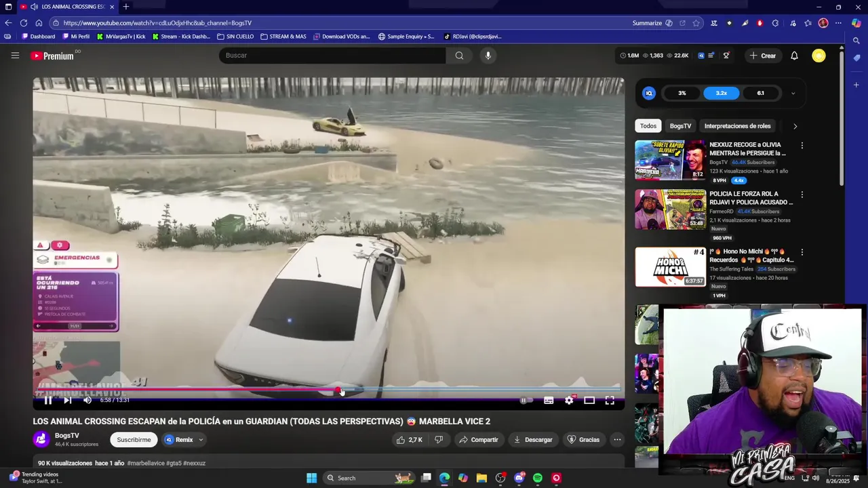Open Spotify from the taskbar

[538, 478]
